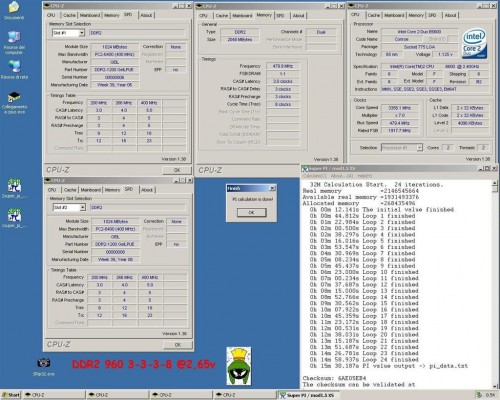Open SPD tab in the processor CPU window

(x=432, y=15)
